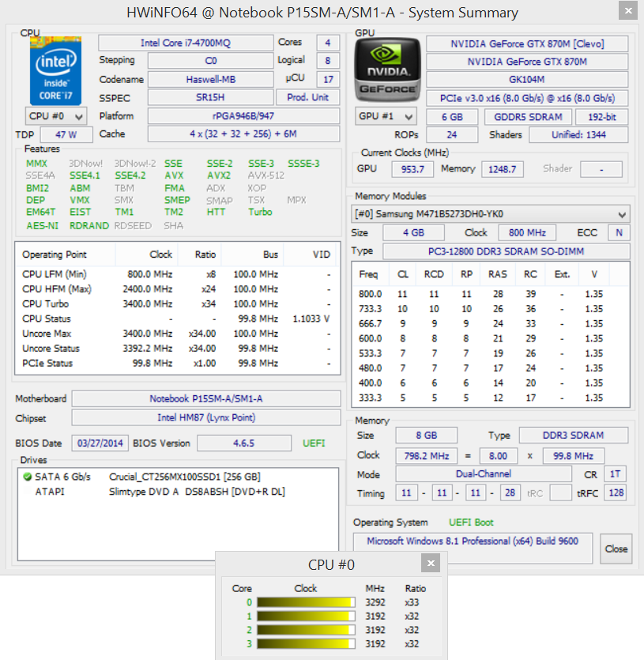Click the memory module size 4 GB
The image size is (644, 660).
click(413, 232)
